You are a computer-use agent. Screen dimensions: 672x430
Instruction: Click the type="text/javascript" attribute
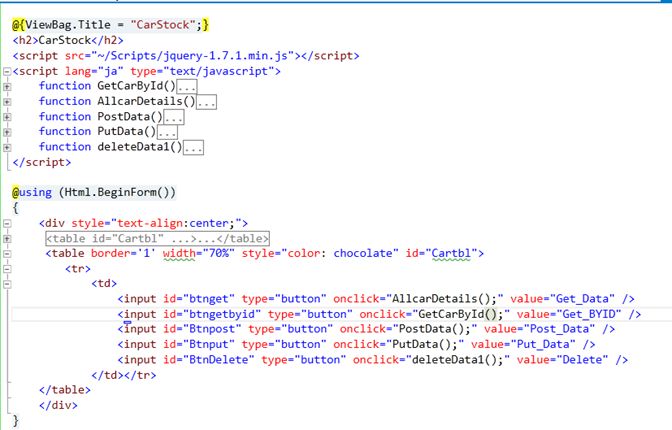point(202,71)
